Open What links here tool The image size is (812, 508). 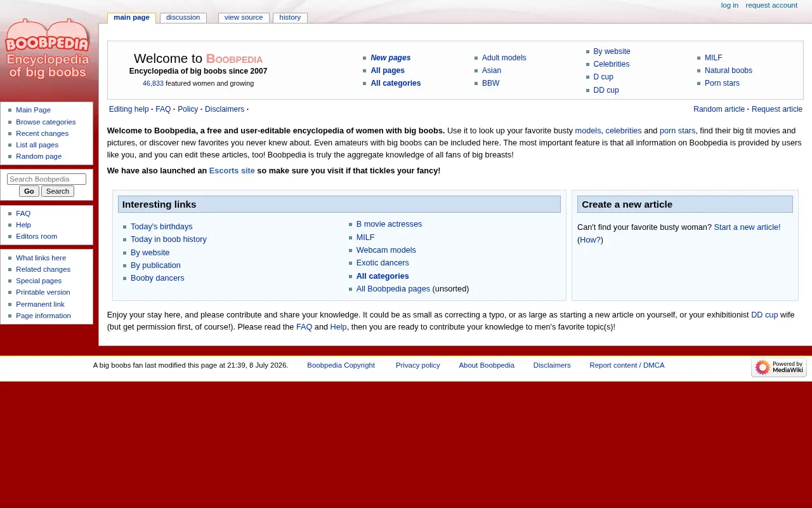[41, 258]
